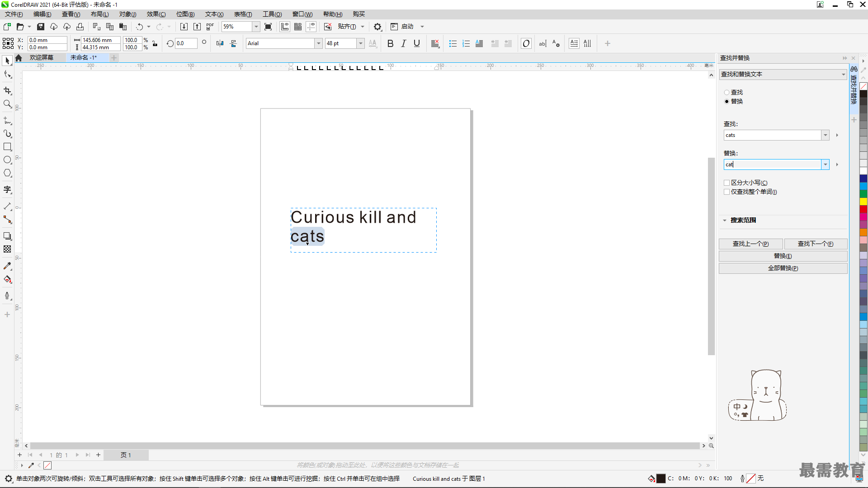Click the rotation angle input field

186,43
